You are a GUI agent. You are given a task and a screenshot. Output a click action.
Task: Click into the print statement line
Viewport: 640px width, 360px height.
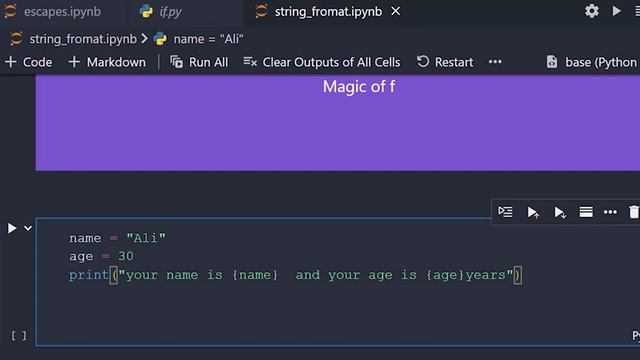click(x=295, y=275)
